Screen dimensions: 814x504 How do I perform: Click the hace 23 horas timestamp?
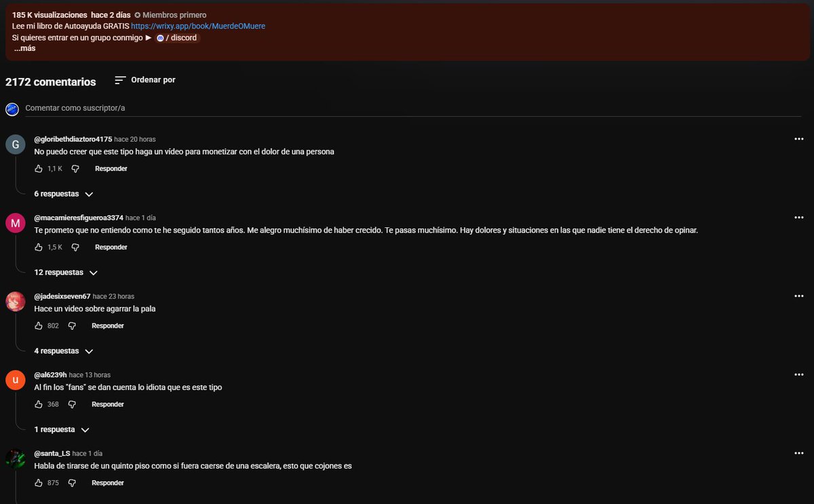click(113, 296)
